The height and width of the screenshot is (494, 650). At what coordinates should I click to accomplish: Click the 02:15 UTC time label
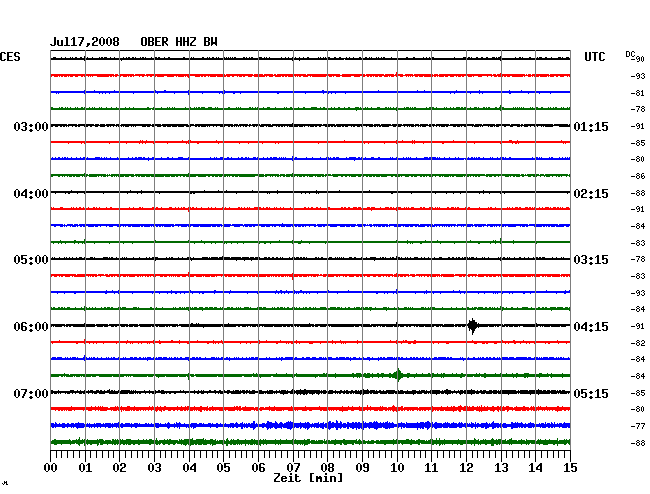[591, 194]
